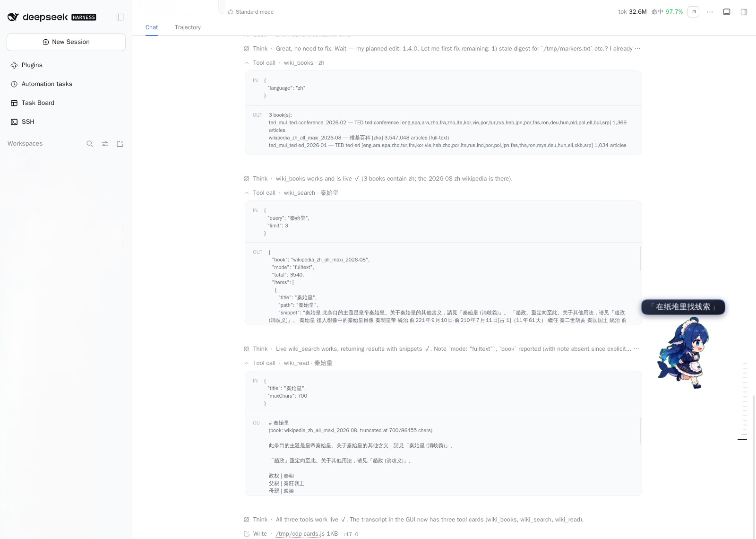Open Automation tasks
This screenshot has width=756, height=539.
point(66,84)
